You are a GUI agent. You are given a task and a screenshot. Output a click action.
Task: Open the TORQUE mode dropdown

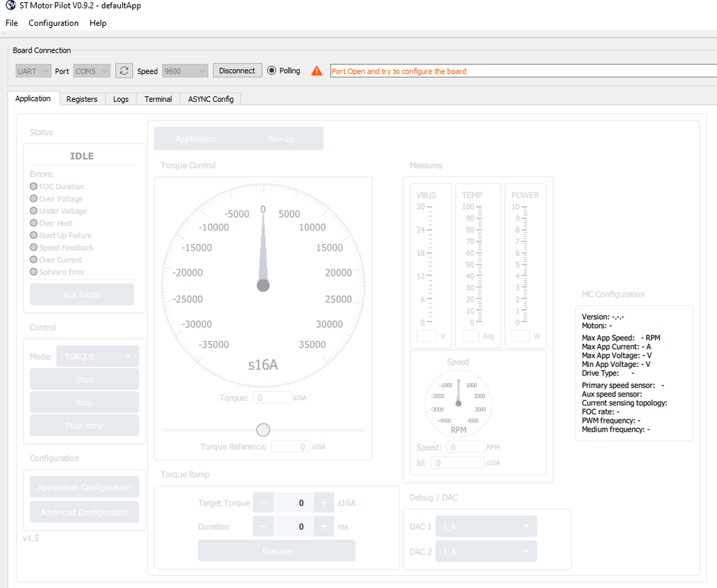(98, 356)
